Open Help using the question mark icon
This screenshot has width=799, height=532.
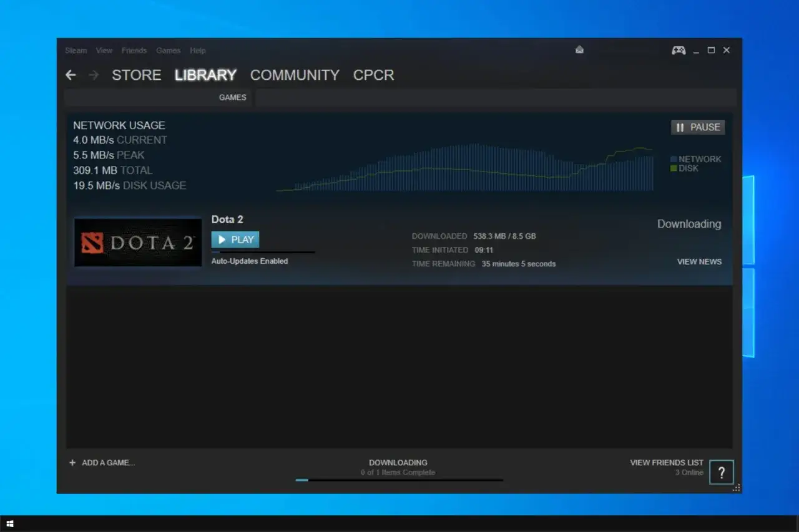(722, 472)
